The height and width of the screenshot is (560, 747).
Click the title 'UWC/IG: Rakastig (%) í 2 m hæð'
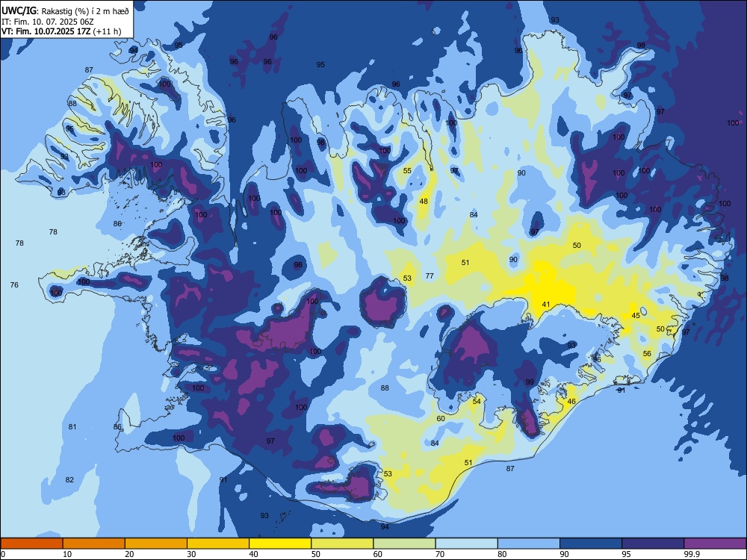65,11
